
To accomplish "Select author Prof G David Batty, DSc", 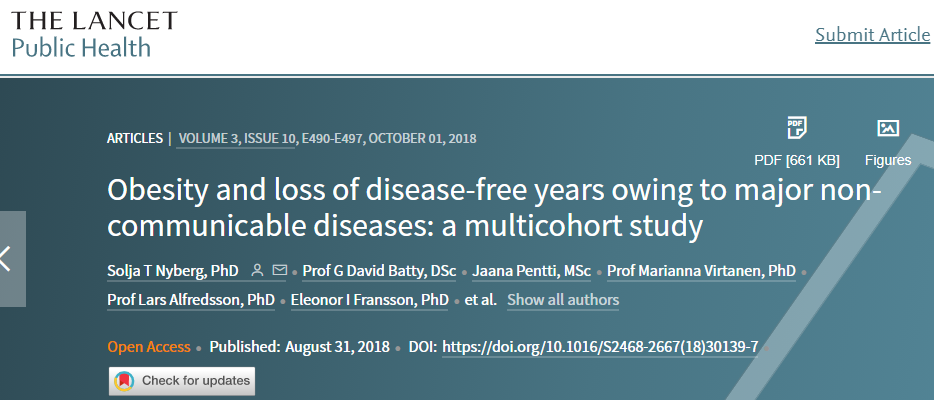I will (379, 271).
